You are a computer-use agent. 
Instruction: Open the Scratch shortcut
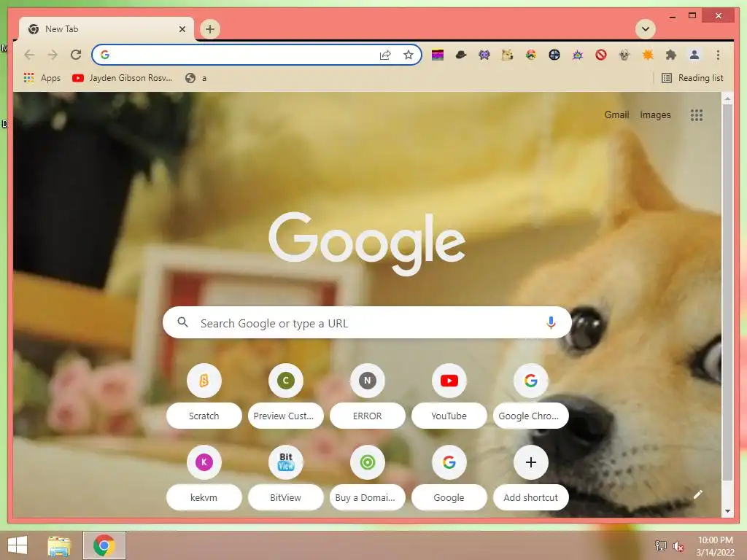(204, 396)
